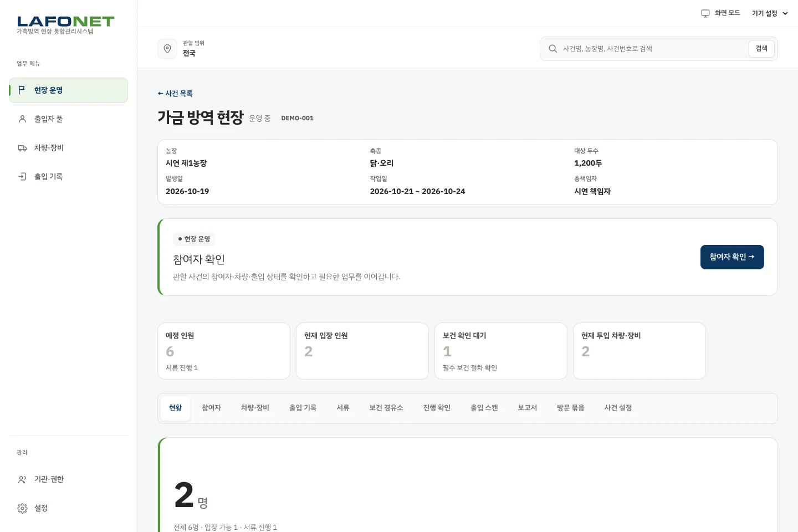
Task: Switch to the 차량·장비 tab
Action: pyautogui.click(x=255, y=408)
